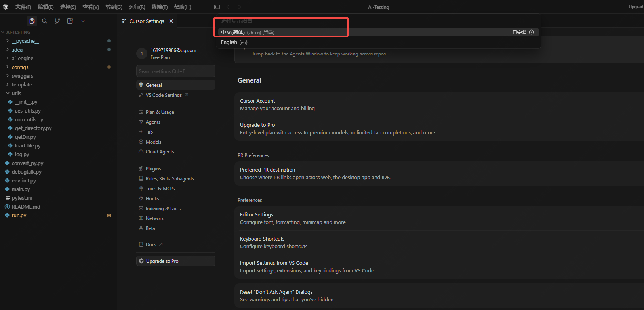Choose 中文(简体) as display language
The height and width of the screenshot is (310, 644).
(x=378, y=32)
